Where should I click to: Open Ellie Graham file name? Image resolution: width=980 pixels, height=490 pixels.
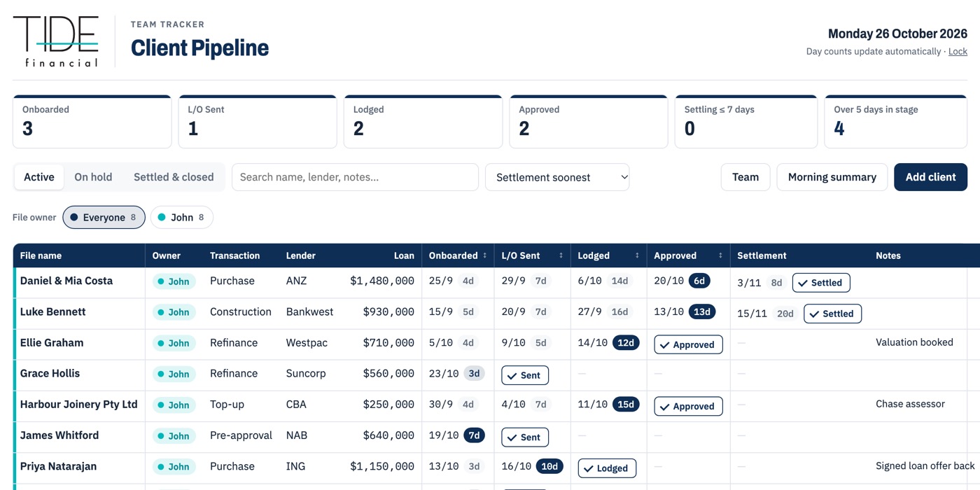52,342
